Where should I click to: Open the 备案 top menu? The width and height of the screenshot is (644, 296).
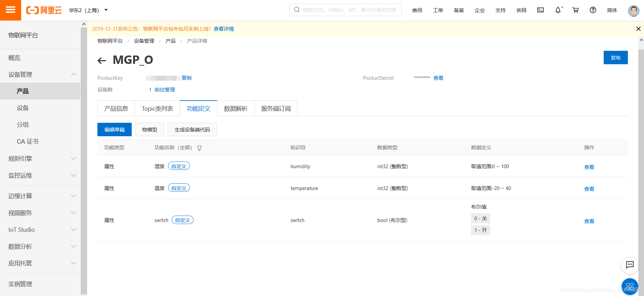click(459, 10)
